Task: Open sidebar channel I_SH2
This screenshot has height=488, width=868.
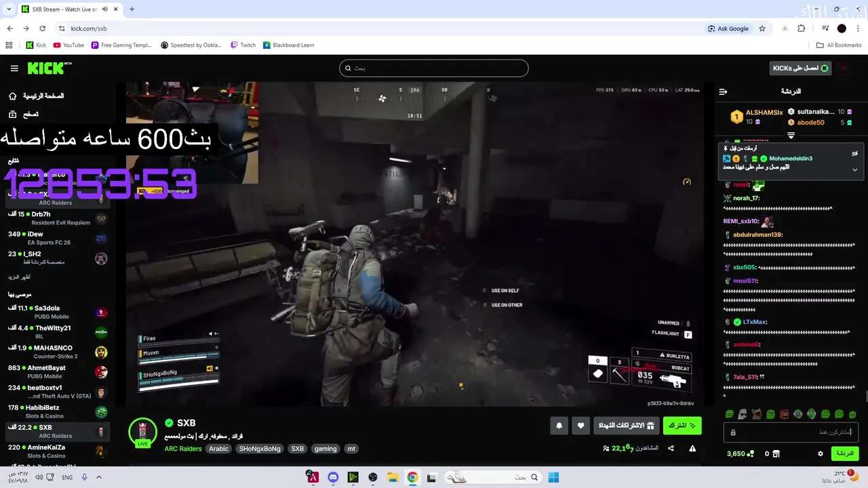Action: (58, 258)
